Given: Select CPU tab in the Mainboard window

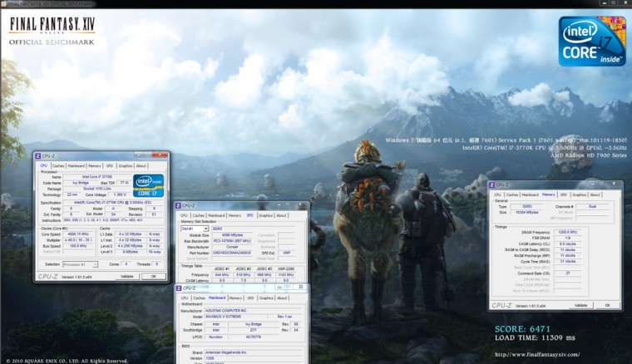Looking at the screenshot, I should click(x=185, y=298).
